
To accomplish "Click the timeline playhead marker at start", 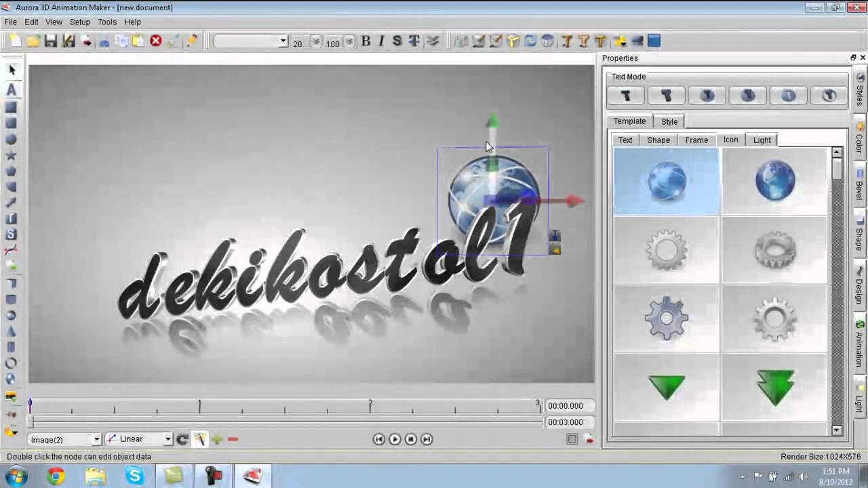I will (x=30, y=405).
